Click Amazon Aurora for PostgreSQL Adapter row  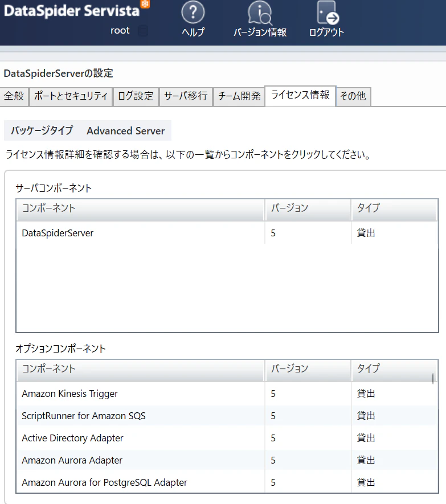tap(227, 482)
